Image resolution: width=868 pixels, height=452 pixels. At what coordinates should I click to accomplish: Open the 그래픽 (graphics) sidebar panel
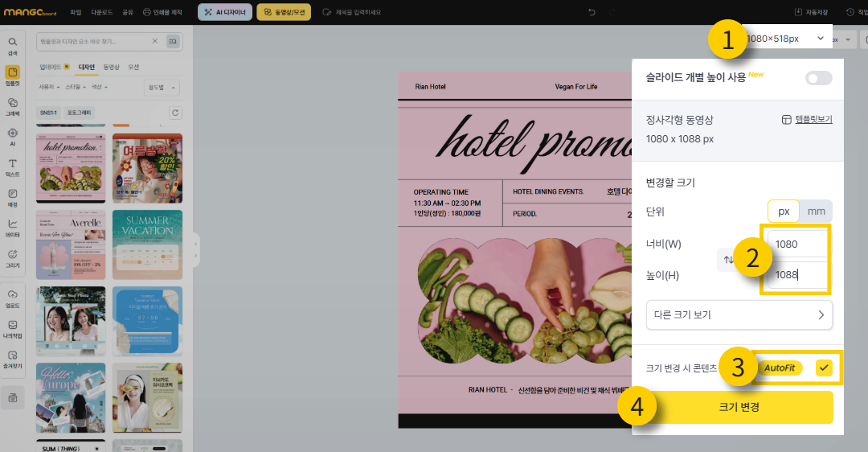pyautogui.click(x=12, y=105)
